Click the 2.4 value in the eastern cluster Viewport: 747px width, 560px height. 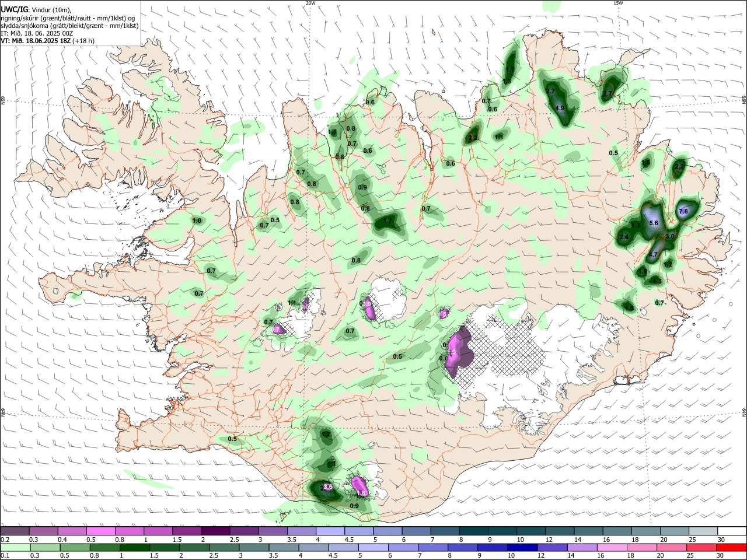[x=624, y=237]
